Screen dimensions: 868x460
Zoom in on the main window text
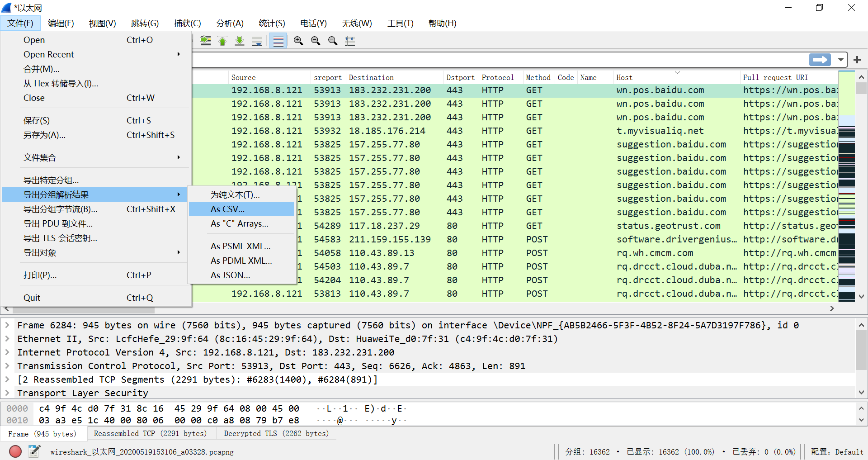298,41
